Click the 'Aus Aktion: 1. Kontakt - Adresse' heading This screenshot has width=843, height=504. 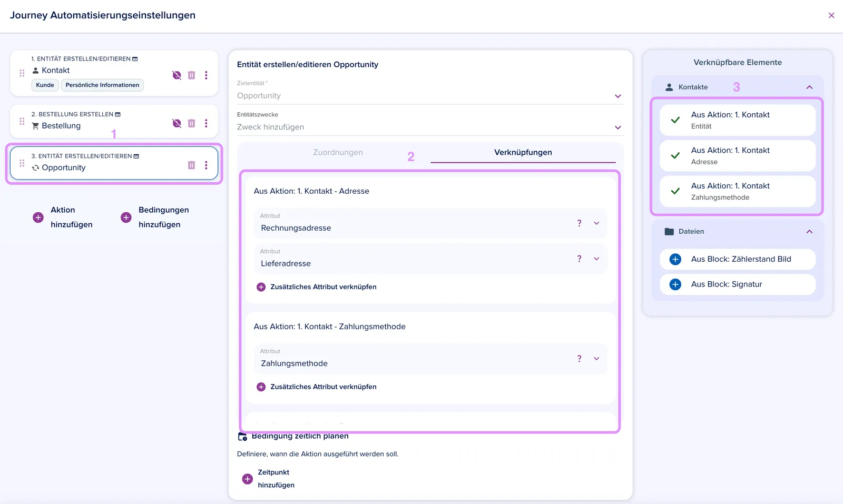click(311, 191)
